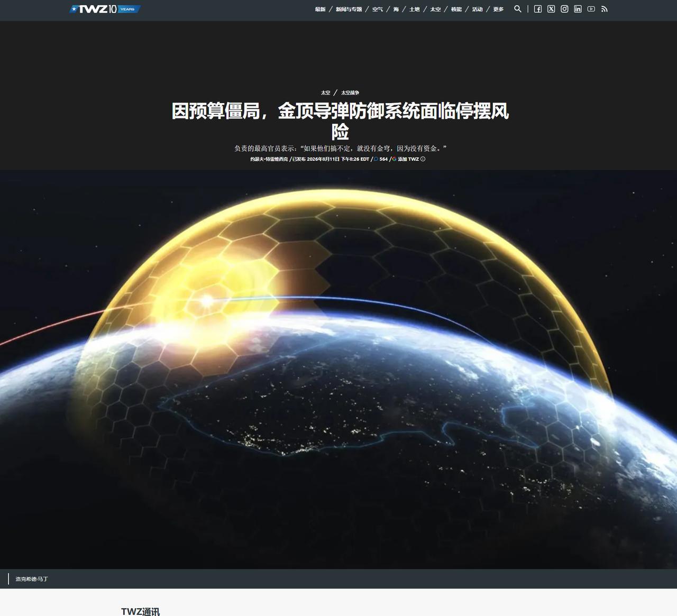Open the TWZ 10 Years logo homepage
Viewport: 677px width, 616px height.
pos(105,9)
